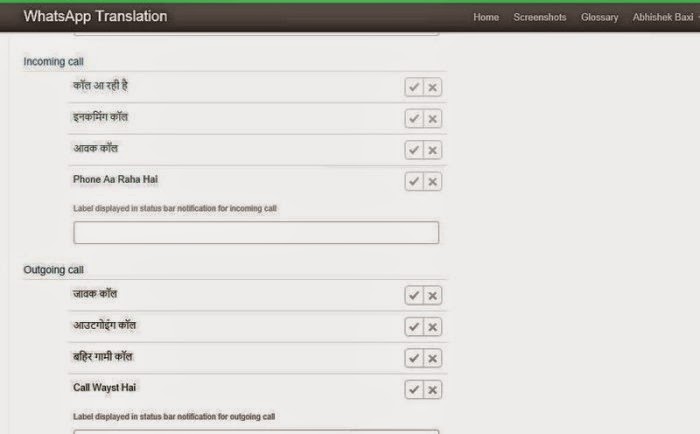The width and height of the screenshot is (700, 434).
Task: Click the 'जावक कॉल' suggestion text
Action: click(x=95, y=293)
